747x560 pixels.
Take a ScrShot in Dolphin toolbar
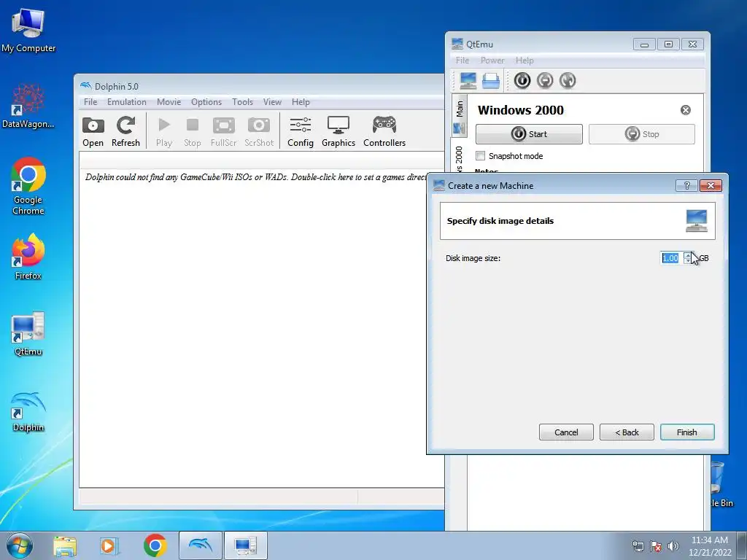coord(259,131)
